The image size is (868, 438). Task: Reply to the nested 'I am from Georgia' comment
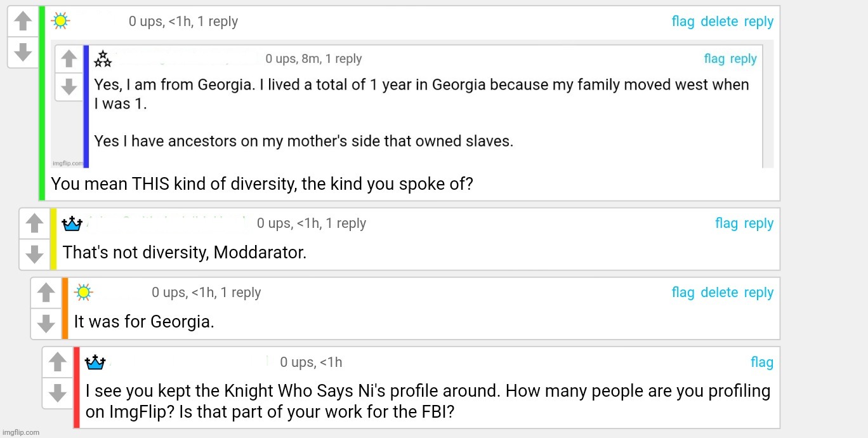[743, 59]
